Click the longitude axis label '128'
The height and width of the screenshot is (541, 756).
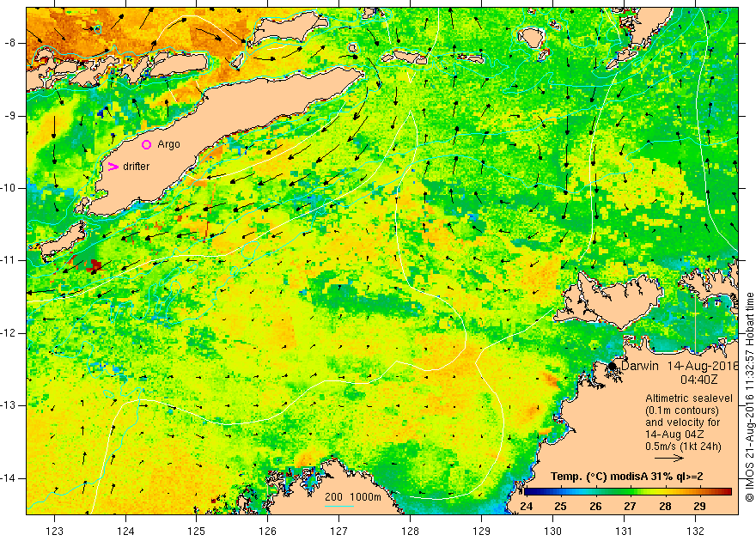(411, 531)
